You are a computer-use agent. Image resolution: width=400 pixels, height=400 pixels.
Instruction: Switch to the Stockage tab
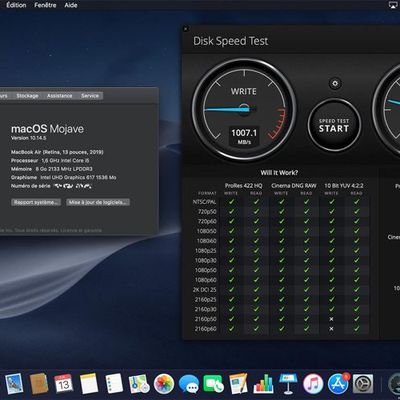(27, 96)
